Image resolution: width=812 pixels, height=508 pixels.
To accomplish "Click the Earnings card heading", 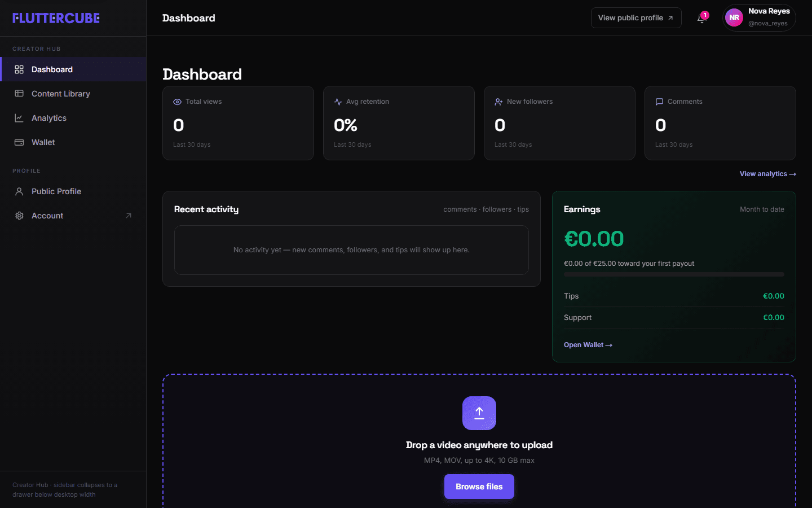I will click(x=582, y=209).
